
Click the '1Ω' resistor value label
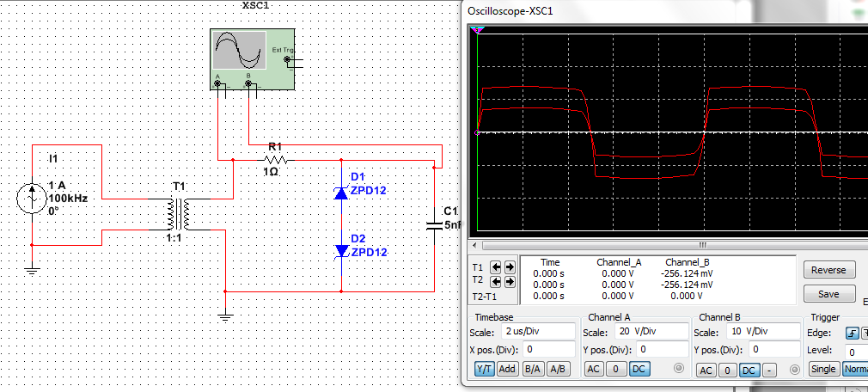pyautogui.click(x=270, y=172)
